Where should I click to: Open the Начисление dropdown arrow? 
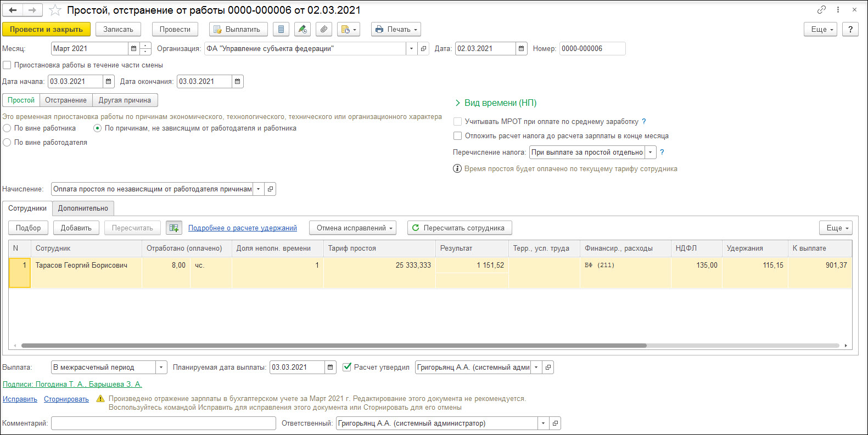pyautogui.click(x=258, y=189)
